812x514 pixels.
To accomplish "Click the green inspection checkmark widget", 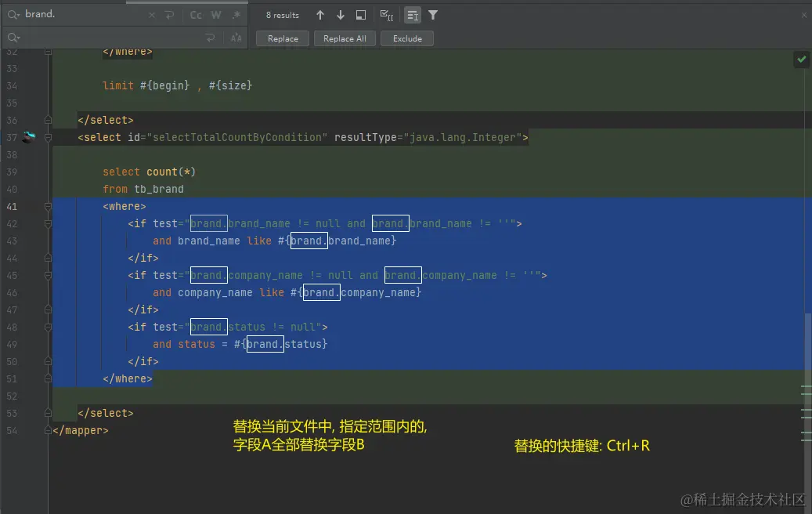I will click(x=802, y=59).
